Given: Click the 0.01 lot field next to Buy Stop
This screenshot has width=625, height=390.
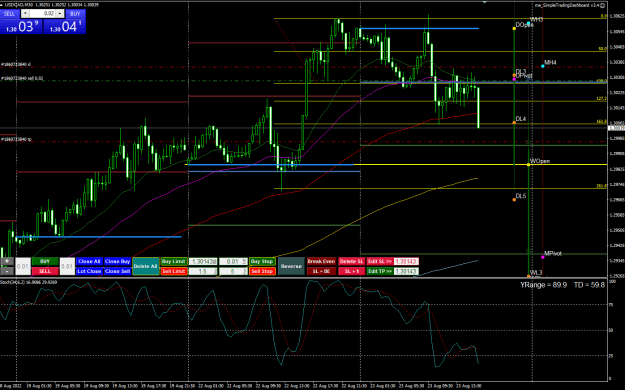Looking at the screenshot, I should coord(233,262).
